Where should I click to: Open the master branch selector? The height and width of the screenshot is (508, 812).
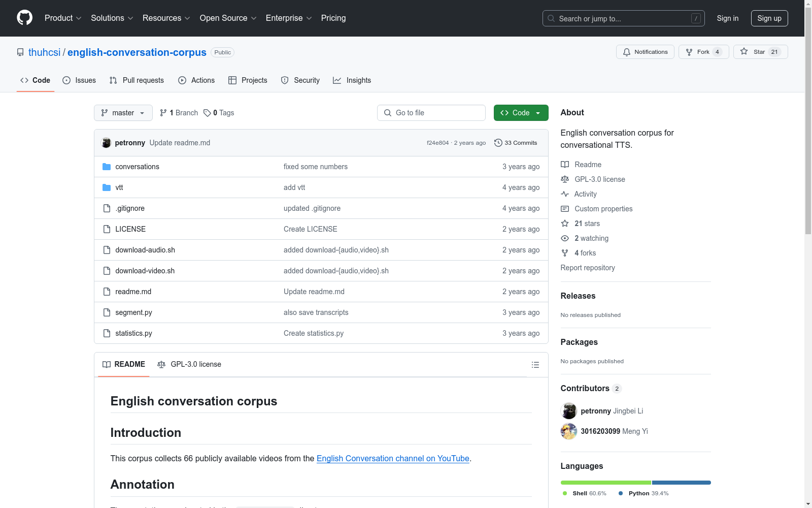[123, 113]
